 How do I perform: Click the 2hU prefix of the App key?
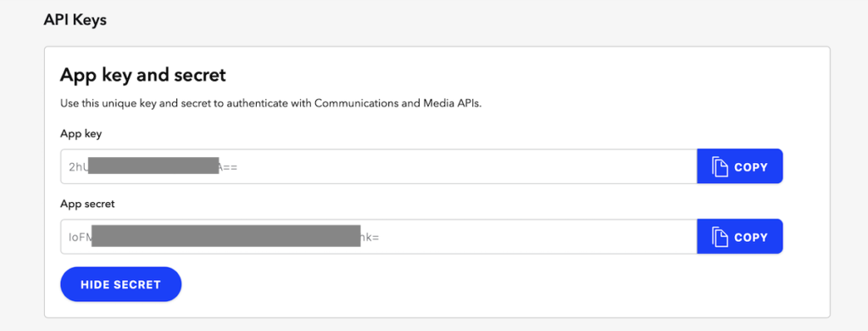click(78, 166)
